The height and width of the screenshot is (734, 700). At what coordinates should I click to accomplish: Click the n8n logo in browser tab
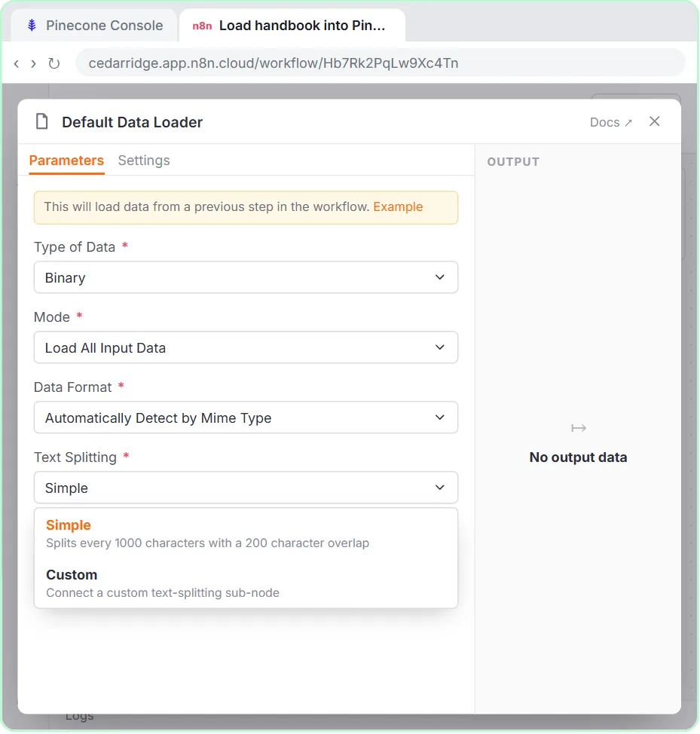tap(202, 26)
